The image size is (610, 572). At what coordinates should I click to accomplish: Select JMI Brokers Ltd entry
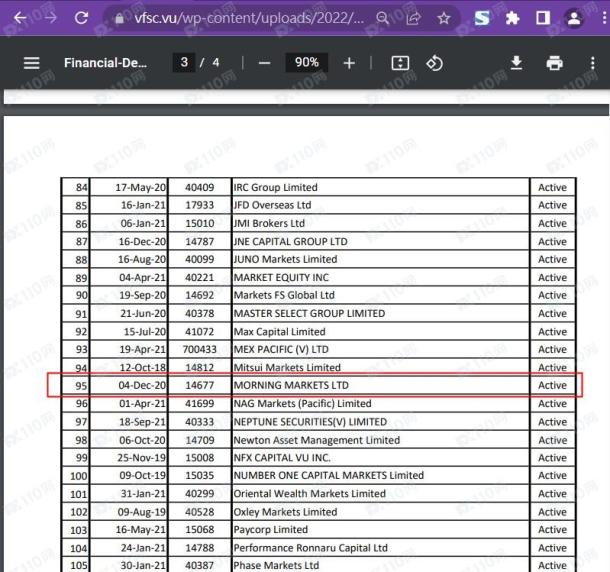point(269,223)
